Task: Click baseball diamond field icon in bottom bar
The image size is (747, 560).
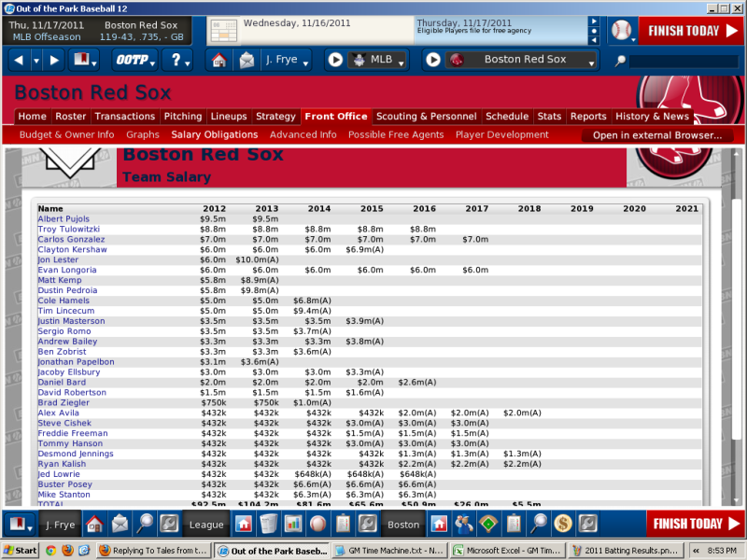Action: pos(488,525)
